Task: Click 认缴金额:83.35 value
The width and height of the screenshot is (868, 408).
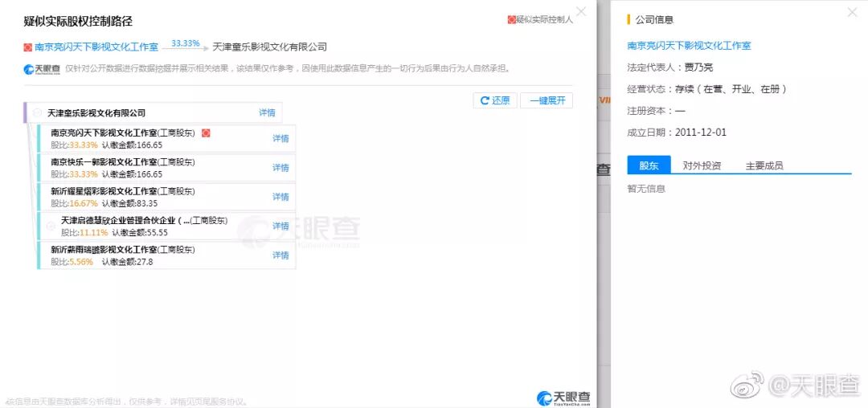Action: tap(129, 203)
